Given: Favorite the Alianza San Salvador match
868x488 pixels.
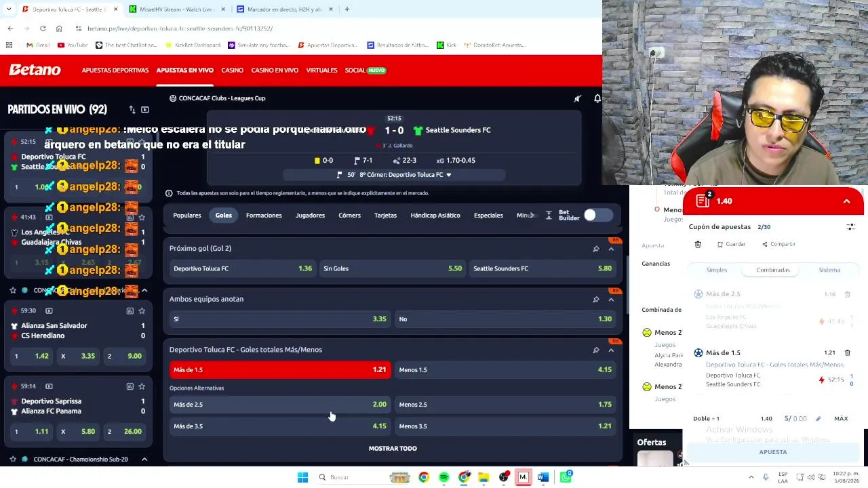Looking at the screenshot, I should (x=142, y=311).
